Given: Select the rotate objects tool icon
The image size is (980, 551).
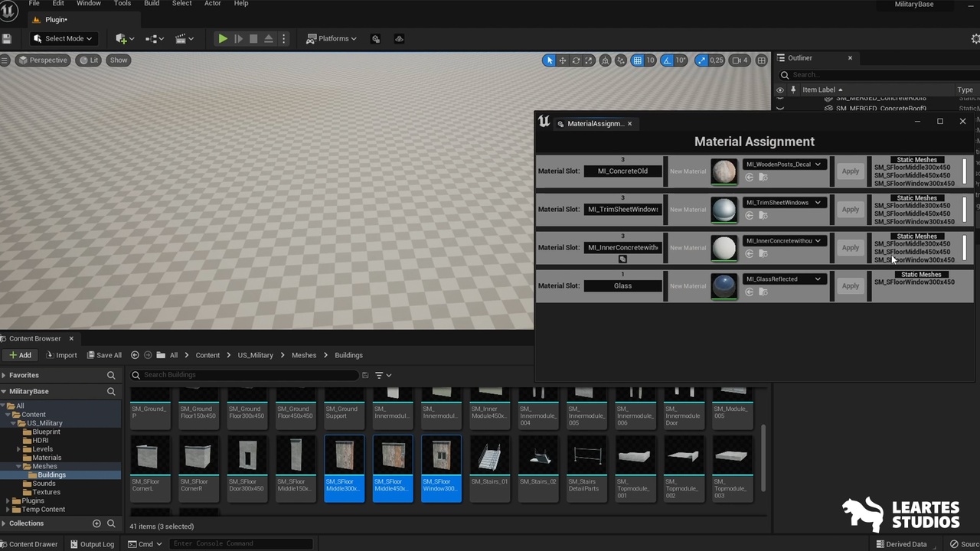Looking at the screenshot, I should tap(577, 60).
